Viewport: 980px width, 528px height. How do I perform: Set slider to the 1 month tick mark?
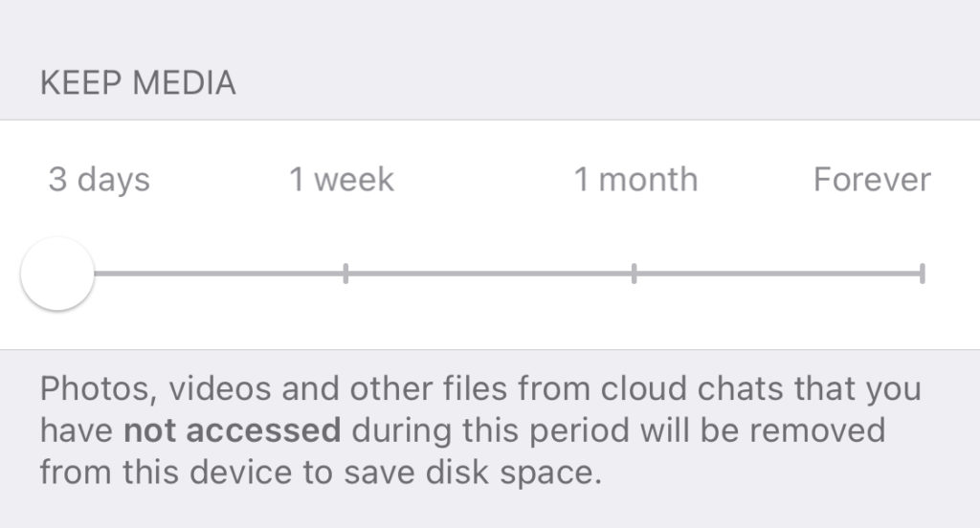(634, 274)
